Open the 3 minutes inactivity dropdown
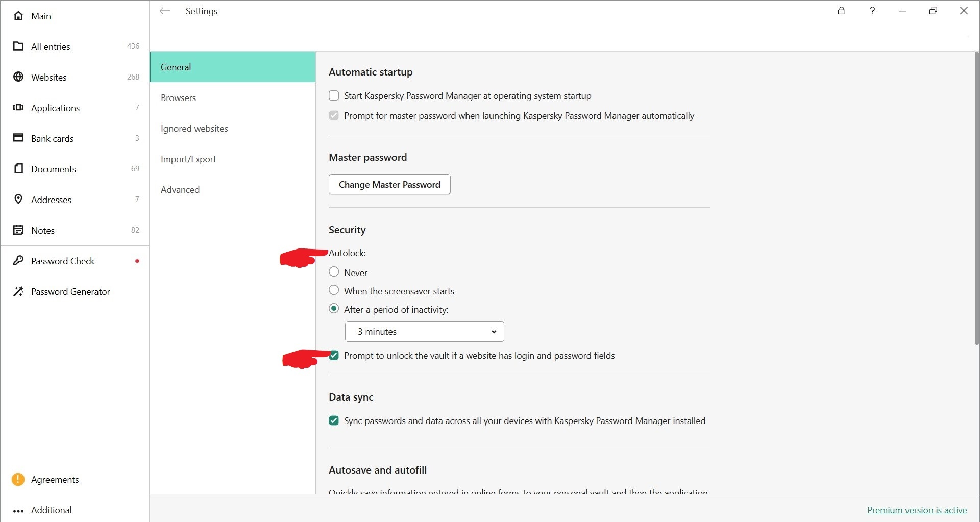Viewport: 980px width, 522px height. point(425,332)
